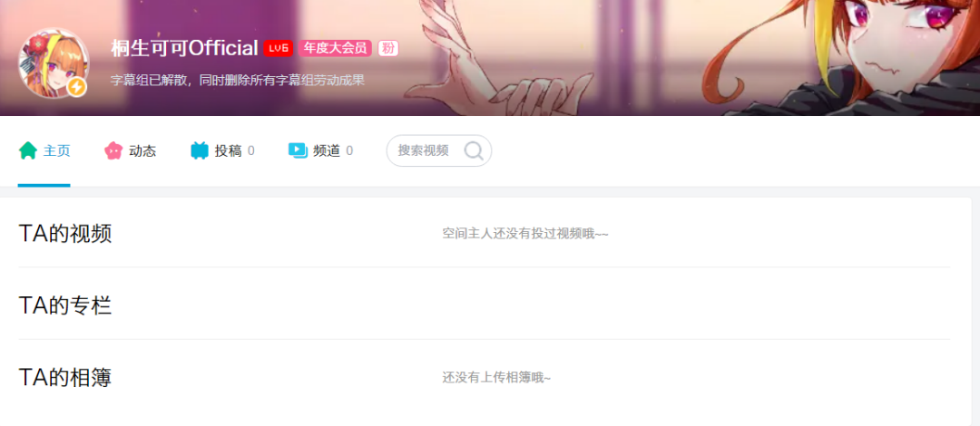Click the green home icon beside 主页
This screenshot has width=980, height=426.
coord(28,150)
